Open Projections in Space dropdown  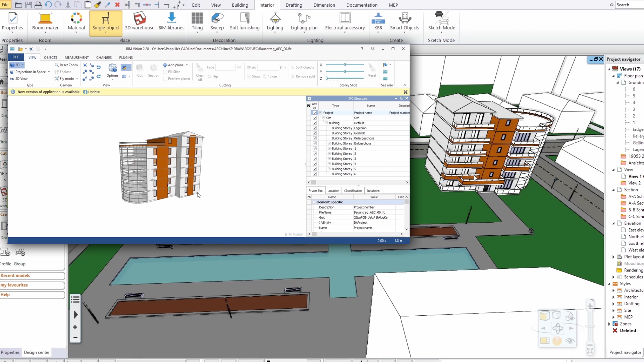(x=49, y=72)
